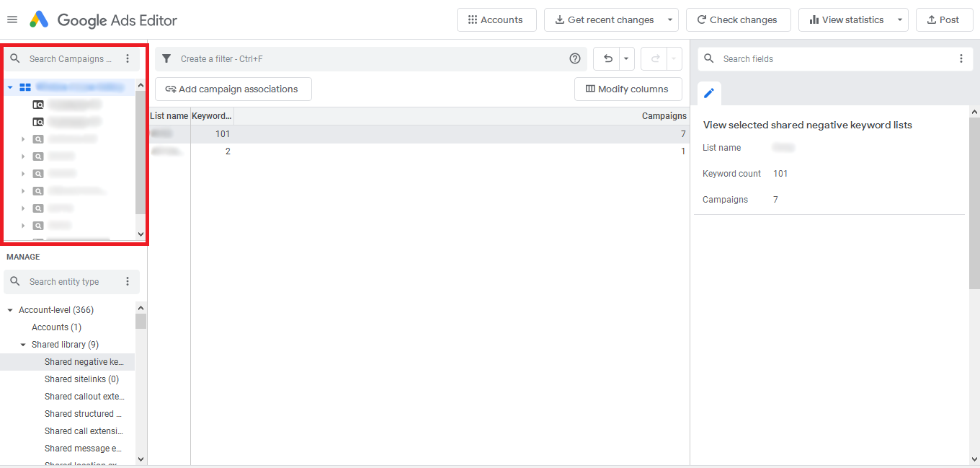The width and height of the screenshot is (980, 468).
Task: Open Search fields options (three dots)
Action: [x=961, y=59]
